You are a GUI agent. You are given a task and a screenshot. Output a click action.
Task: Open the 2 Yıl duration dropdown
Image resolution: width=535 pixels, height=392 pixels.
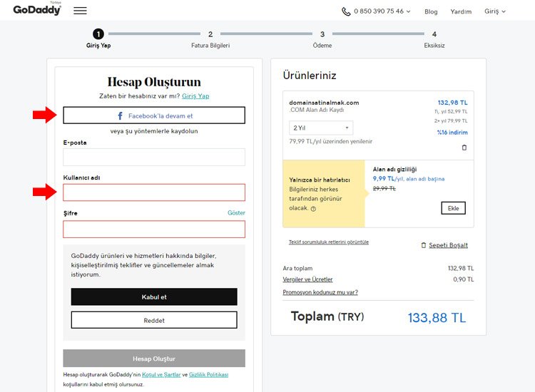click(x=321, y=128)
